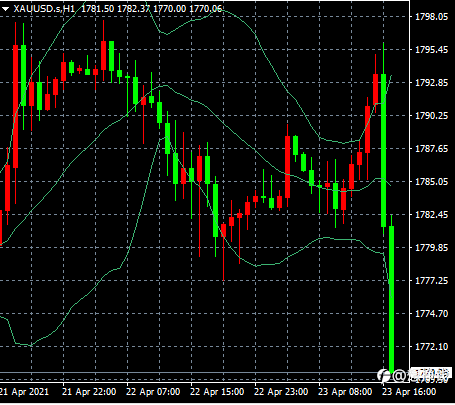Click the 1787.65 price axis label
Viewport: 455px width, 405px height.
click(431, 149)
